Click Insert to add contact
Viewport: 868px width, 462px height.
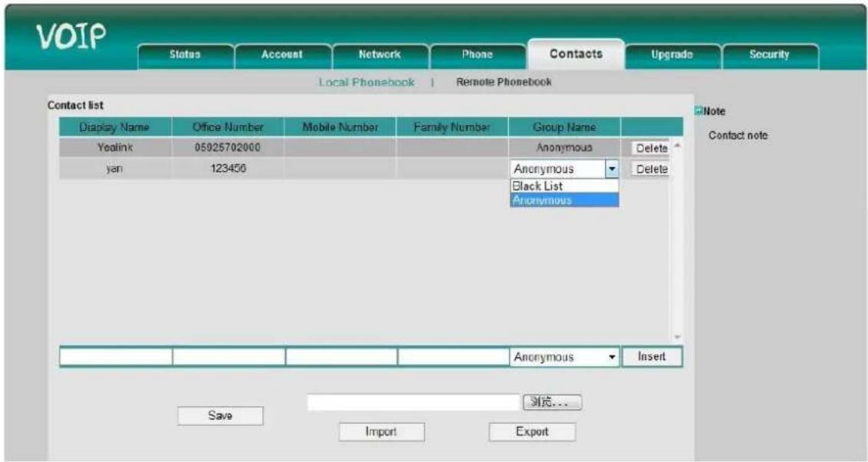coord(652,357)
